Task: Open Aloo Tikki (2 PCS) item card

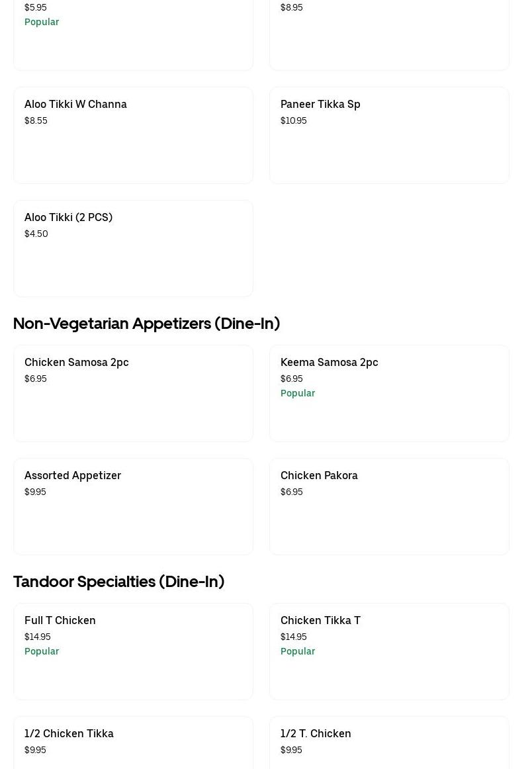Action: coord(133,248)
